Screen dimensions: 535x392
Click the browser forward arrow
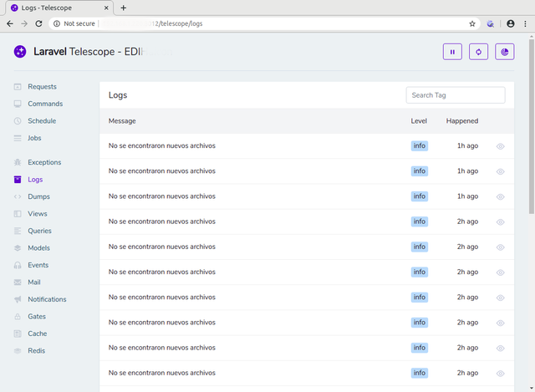tap(24, 23)
